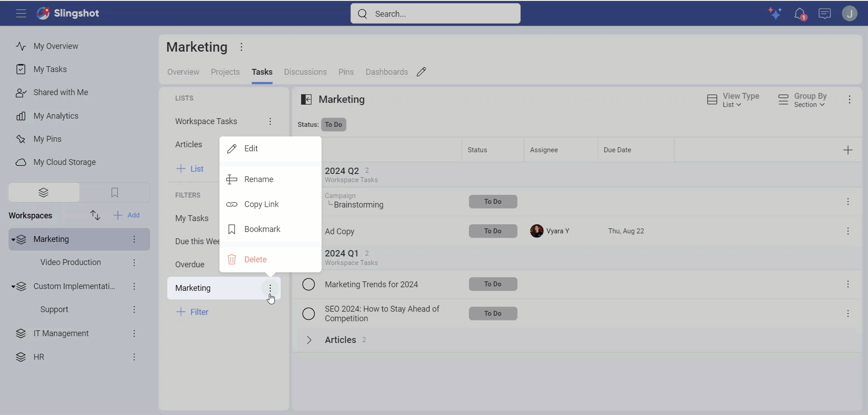This screenshot has height=415, width=868.
Task: Add a new workspace
Action: (127, 215)
